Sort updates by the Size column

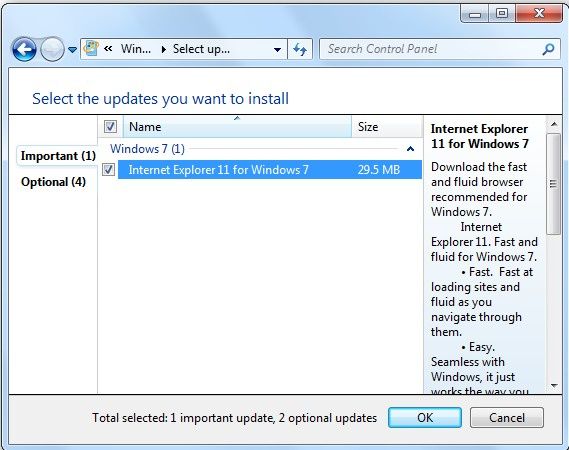pos(387,127)
